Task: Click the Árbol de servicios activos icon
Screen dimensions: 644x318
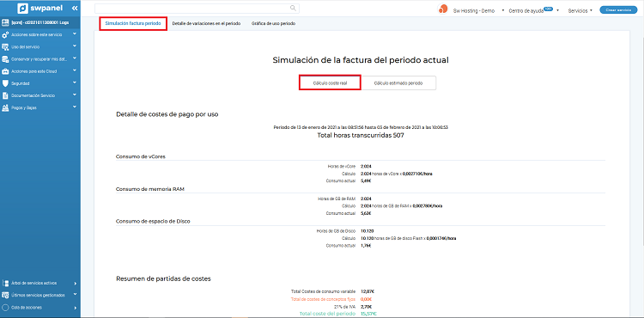Action: pos(5,283)
